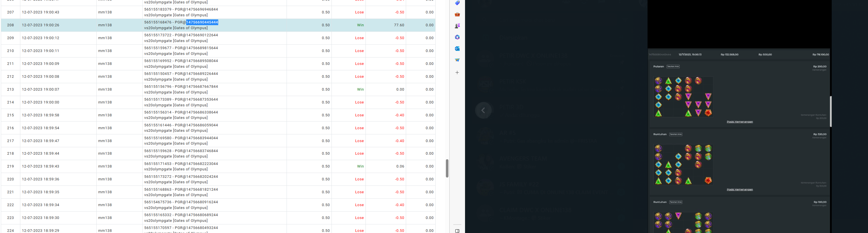Click the game history panel scrollbar thumb
The image size is (868, 233).
(831, 111)
